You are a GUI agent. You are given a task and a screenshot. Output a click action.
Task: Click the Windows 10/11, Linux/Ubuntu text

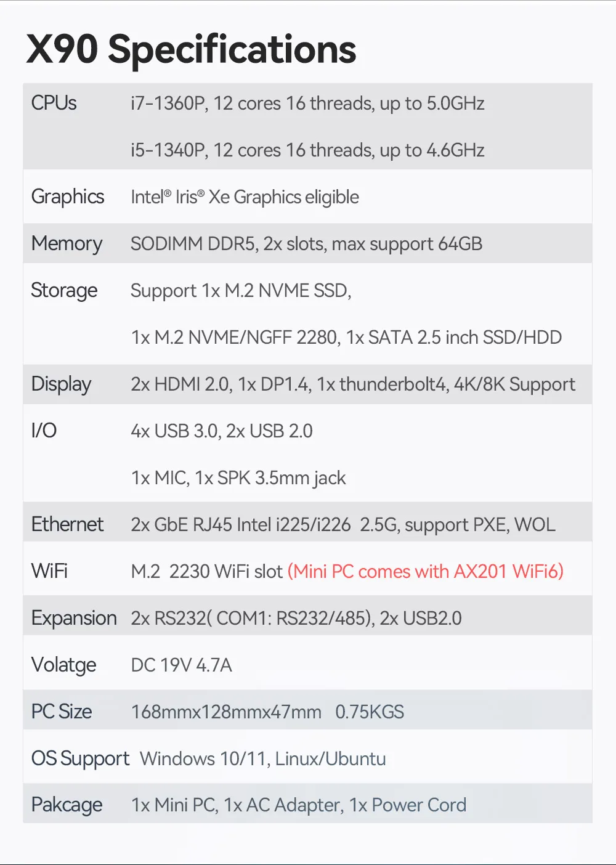pyautogui.click(x=263, y=759)
